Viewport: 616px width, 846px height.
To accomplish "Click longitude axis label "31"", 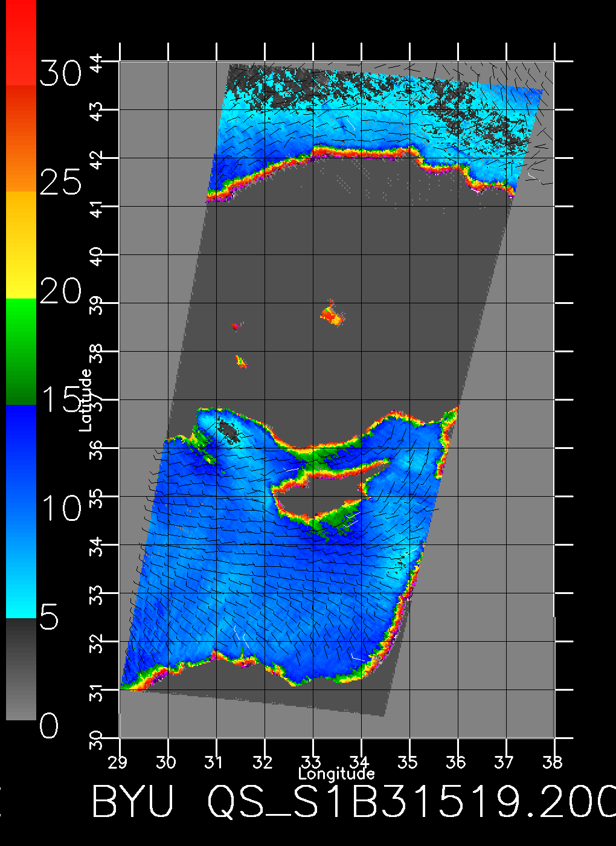I will [x=214, y=762].
